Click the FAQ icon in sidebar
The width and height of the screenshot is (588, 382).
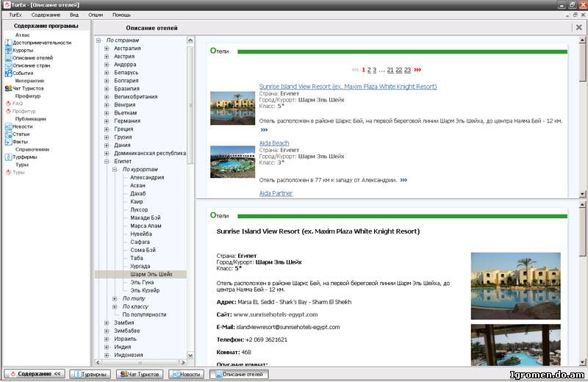8,104
